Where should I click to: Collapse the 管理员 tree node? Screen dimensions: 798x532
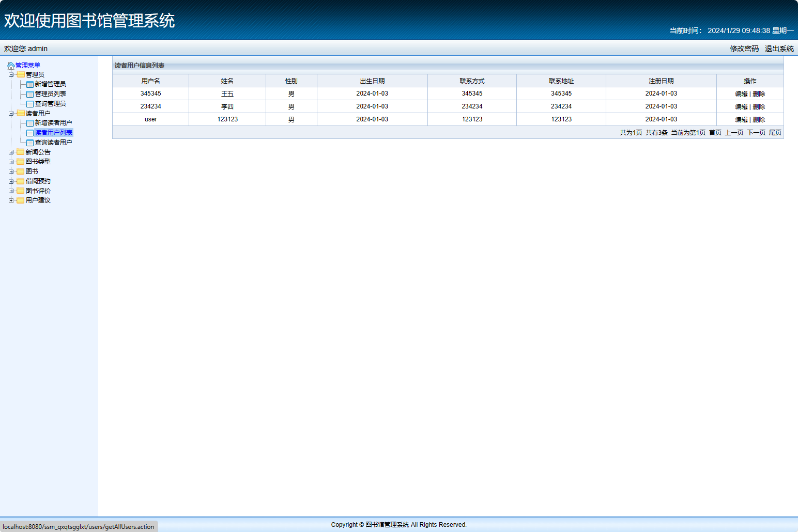coord(11,75)
